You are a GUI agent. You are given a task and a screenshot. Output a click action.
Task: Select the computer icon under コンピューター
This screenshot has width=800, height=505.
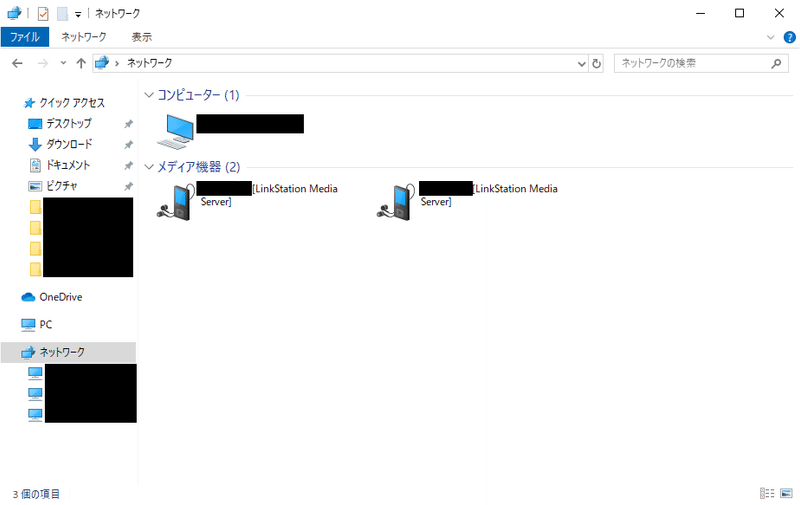pos(176,132)
